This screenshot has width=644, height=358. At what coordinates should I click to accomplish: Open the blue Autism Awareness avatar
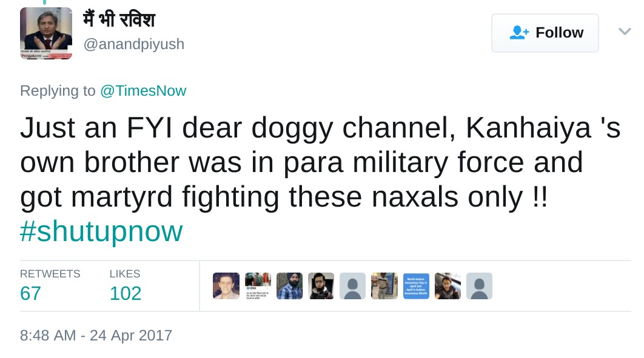(416, 286)
